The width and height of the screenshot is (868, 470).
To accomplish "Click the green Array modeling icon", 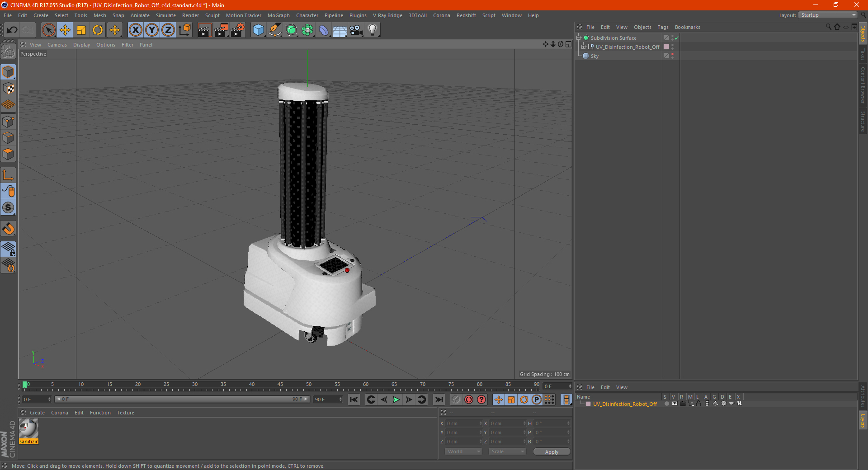I will [x=307, y=30].
